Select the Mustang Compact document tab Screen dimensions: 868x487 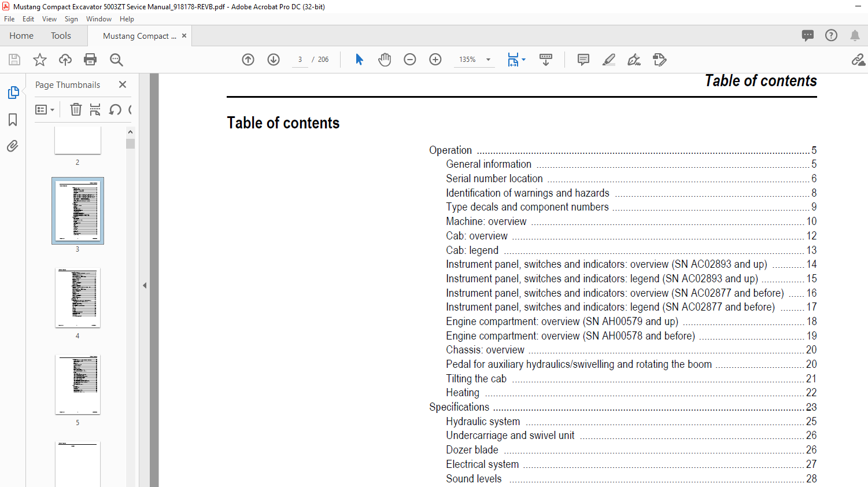pyautogui.click(x=139, y=36)
